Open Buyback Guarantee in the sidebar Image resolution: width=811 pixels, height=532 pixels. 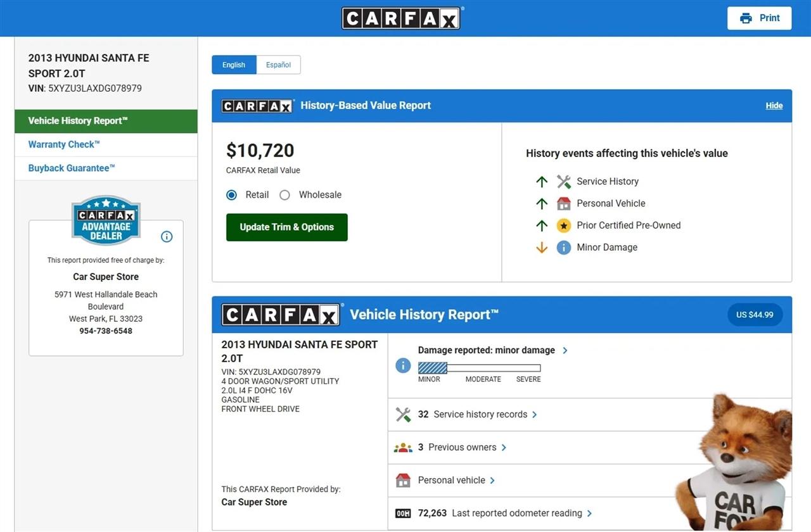[72, 168]
